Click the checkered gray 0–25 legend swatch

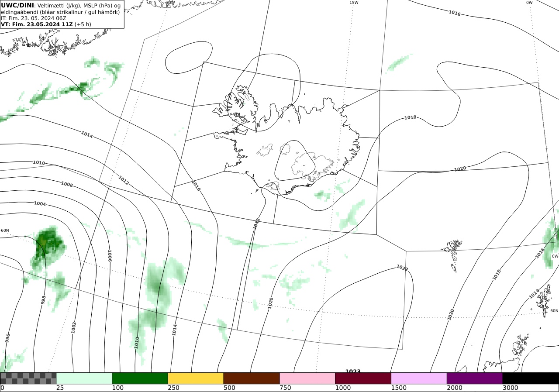point(28,378)
